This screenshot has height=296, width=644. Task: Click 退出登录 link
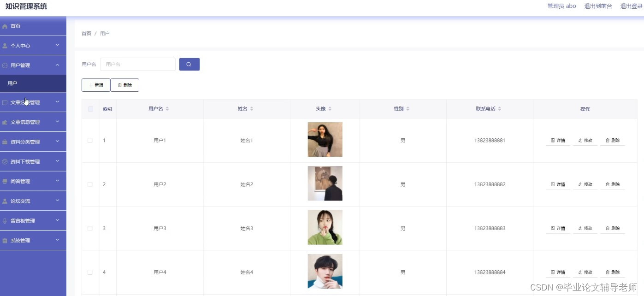click(x=631, y=6)
